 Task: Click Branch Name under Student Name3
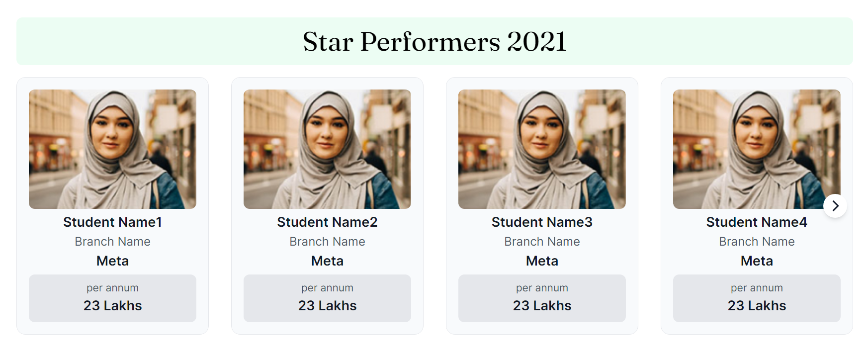542,242
